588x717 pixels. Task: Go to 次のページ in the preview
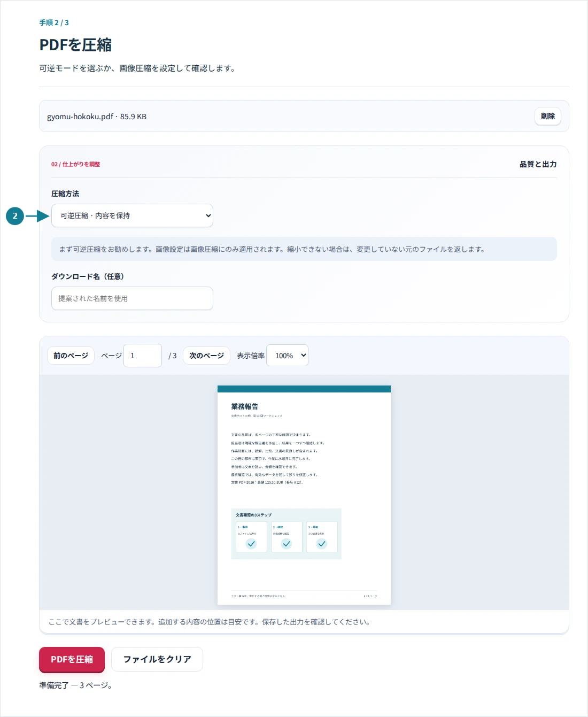coord(206,356)
